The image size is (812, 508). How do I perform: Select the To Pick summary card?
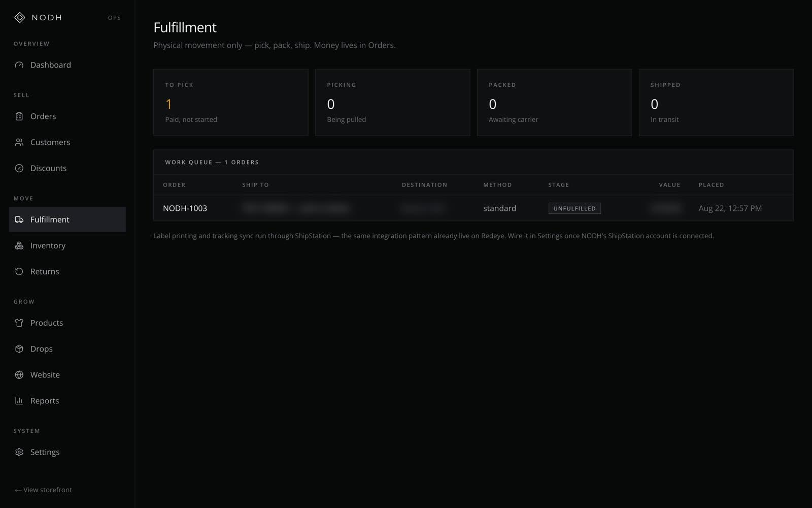(231, 103)
